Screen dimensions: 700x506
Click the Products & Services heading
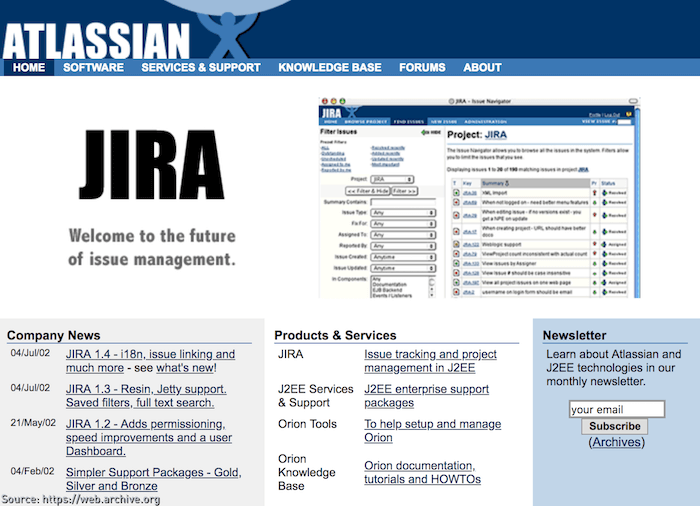(335, 335)
